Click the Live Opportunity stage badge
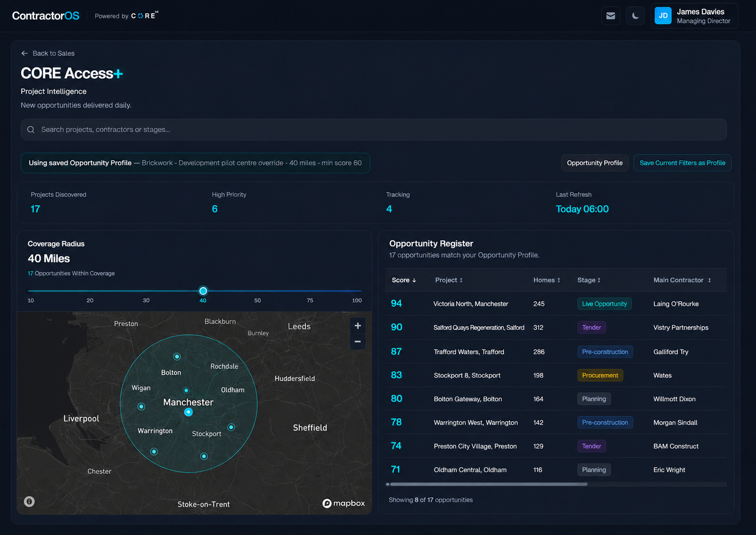Image resolution: width=756 pixels, height=535 pixels. (604, 304)
